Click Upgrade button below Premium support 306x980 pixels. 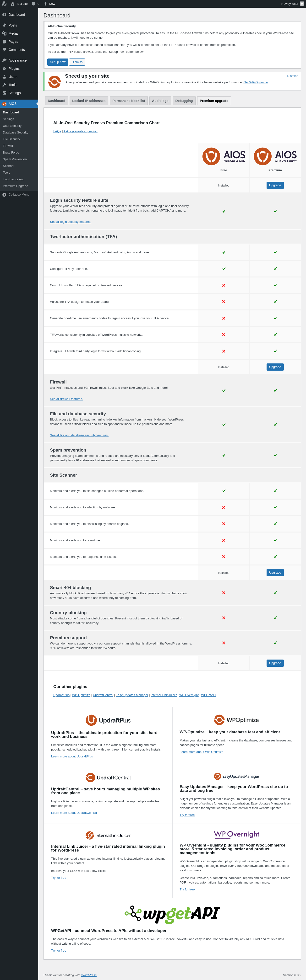pos(275,663)
